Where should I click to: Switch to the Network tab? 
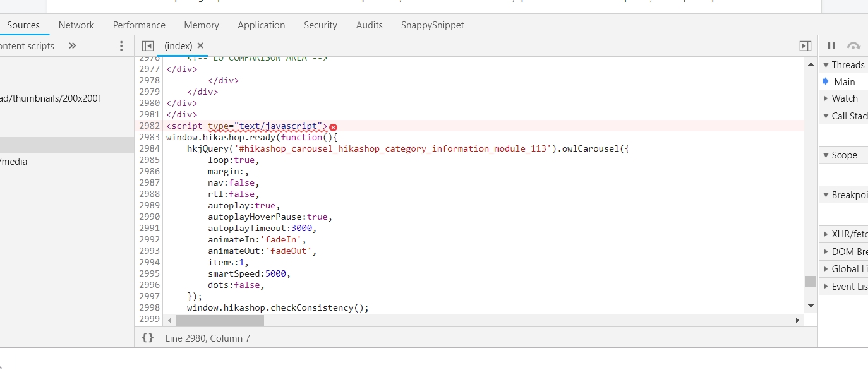pyautogui.click(x=76, y=25)
